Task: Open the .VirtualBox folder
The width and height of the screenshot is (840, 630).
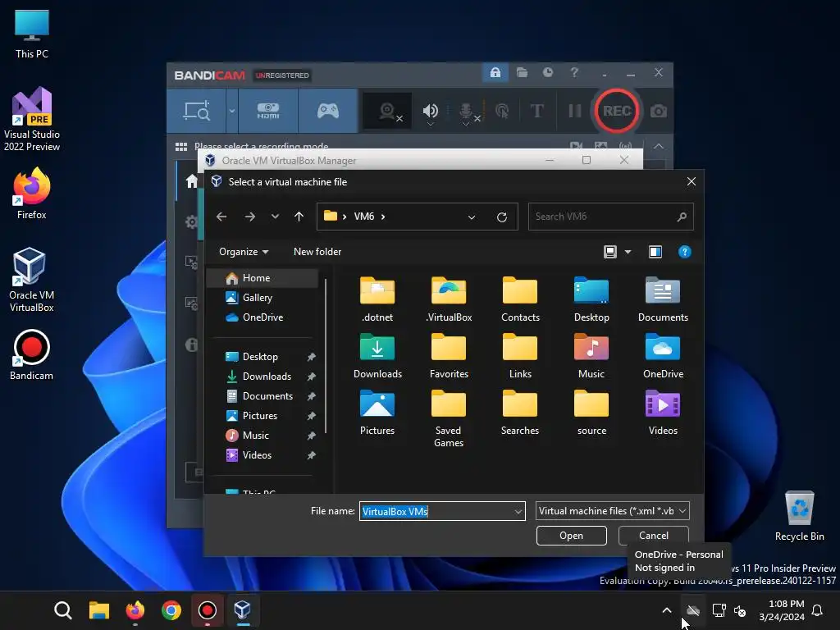Action: click(449, 299)
